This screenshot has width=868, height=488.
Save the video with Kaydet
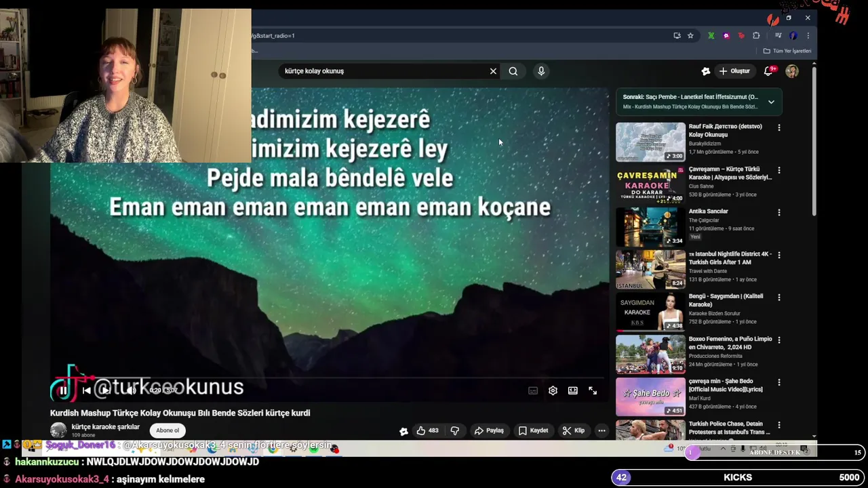[x=533, y=430]
